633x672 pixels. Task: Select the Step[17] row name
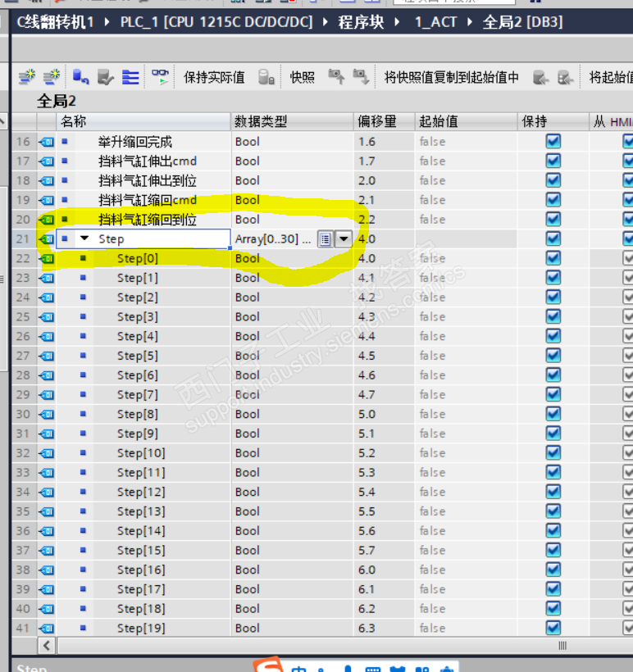click(141, 589)
